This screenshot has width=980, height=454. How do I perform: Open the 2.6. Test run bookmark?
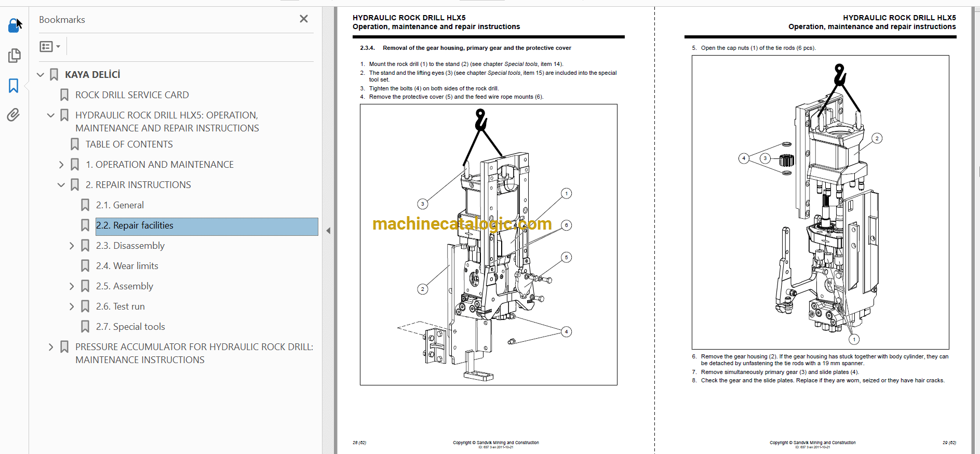(x=120, y=306)
